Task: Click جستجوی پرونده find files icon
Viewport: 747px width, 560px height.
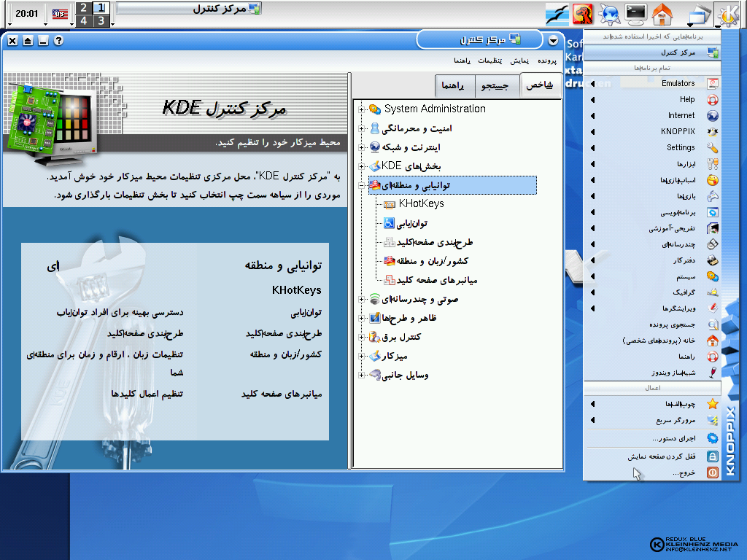Action: [x=712, y=324]
